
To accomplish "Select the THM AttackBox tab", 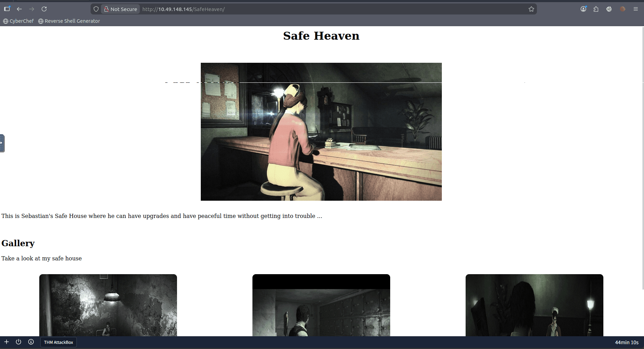I will coord(59,342).
